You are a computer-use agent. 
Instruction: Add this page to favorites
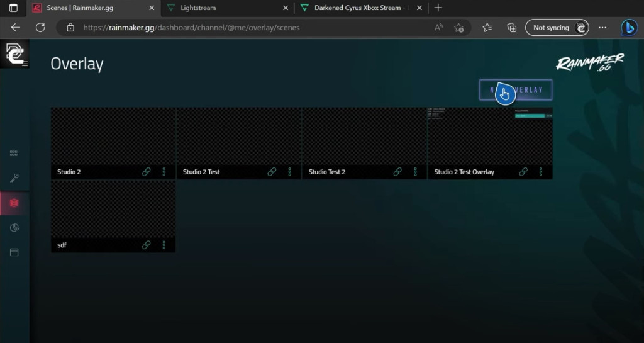[x=458, y=28]
